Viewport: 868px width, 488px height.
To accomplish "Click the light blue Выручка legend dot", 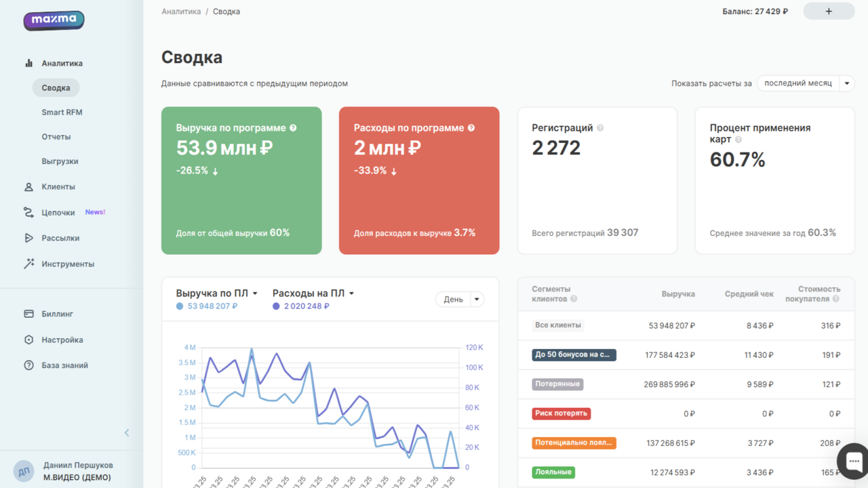I will click(180, 306).
